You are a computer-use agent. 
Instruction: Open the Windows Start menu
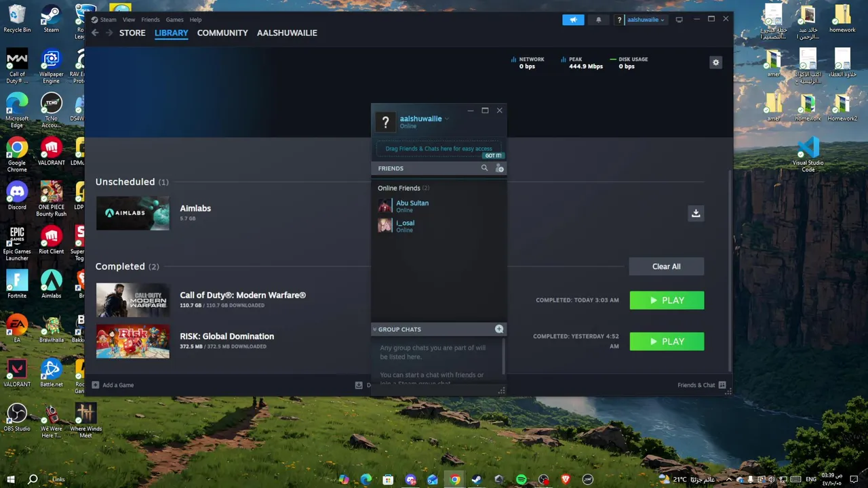pos(11,479)
